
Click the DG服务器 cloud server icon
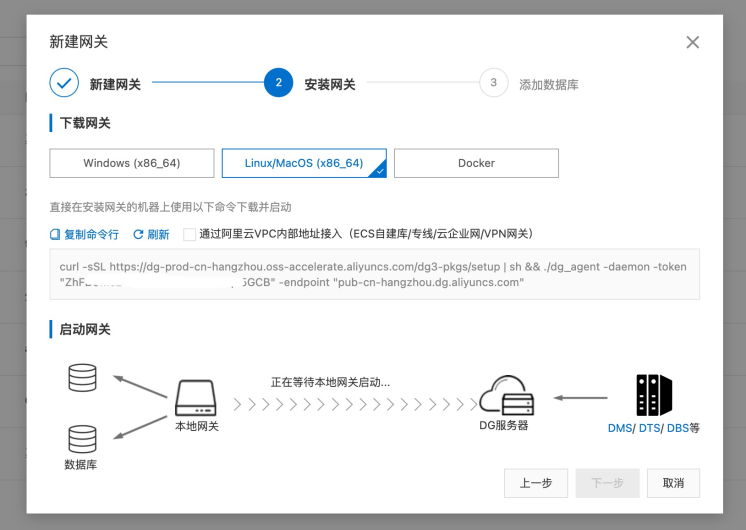click(506, 395)
